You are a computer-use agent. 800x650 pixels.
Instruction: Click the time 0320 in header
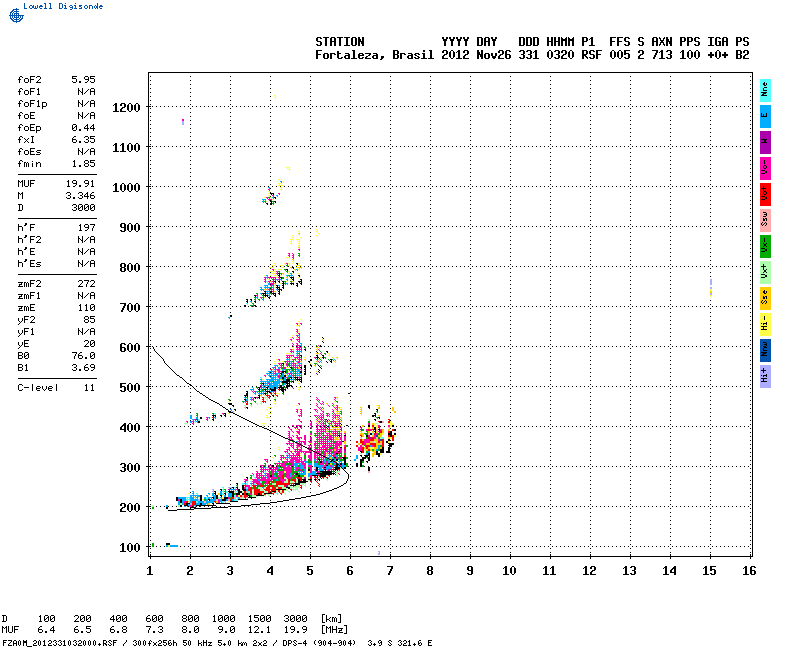[560, 55]
